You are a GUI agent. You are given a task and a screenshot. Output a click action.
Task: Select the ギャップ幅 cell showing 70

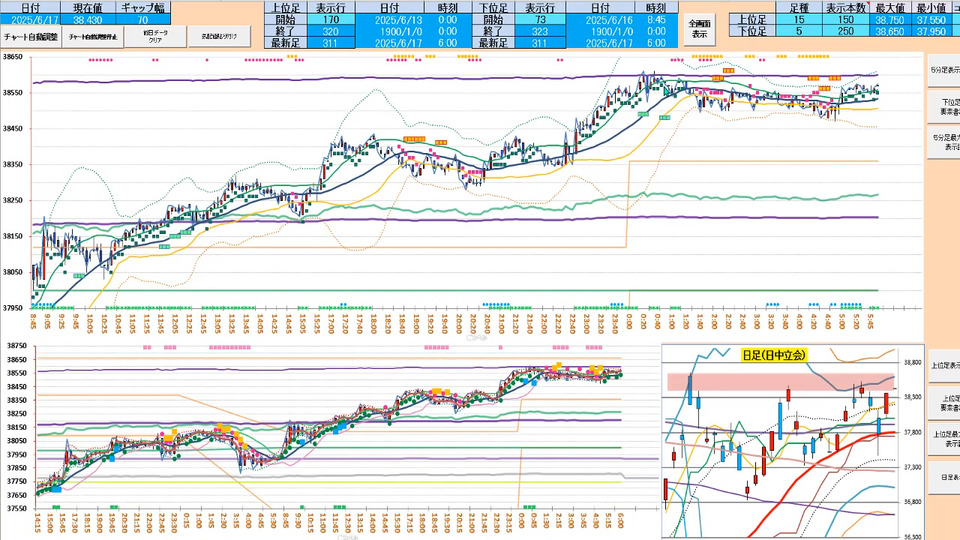point(142,20)
